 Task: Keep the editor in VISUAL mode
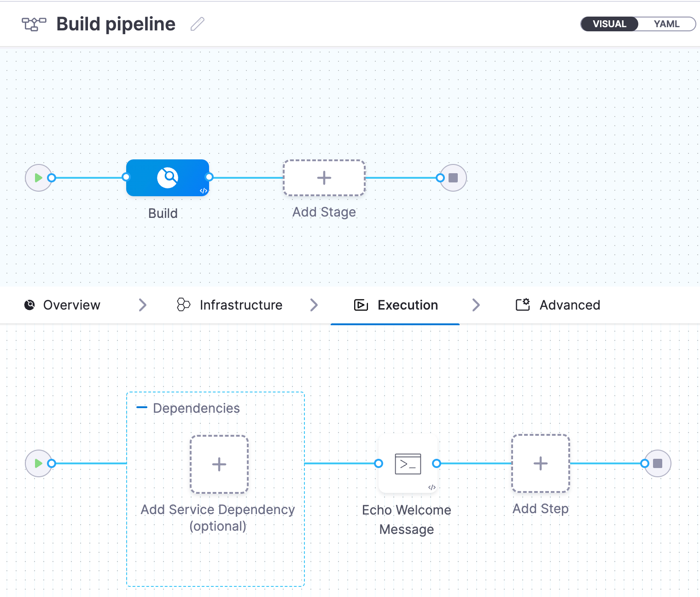tap(609, 24)
